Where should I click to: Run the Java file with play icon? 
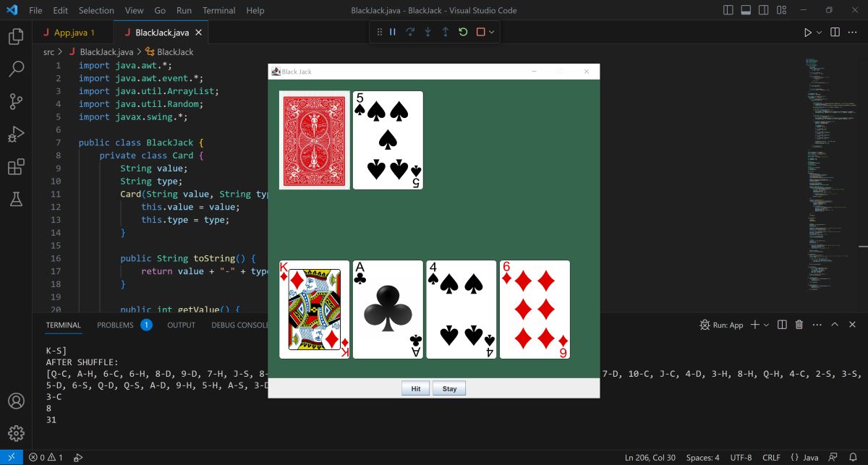click(x=808, y=33)
